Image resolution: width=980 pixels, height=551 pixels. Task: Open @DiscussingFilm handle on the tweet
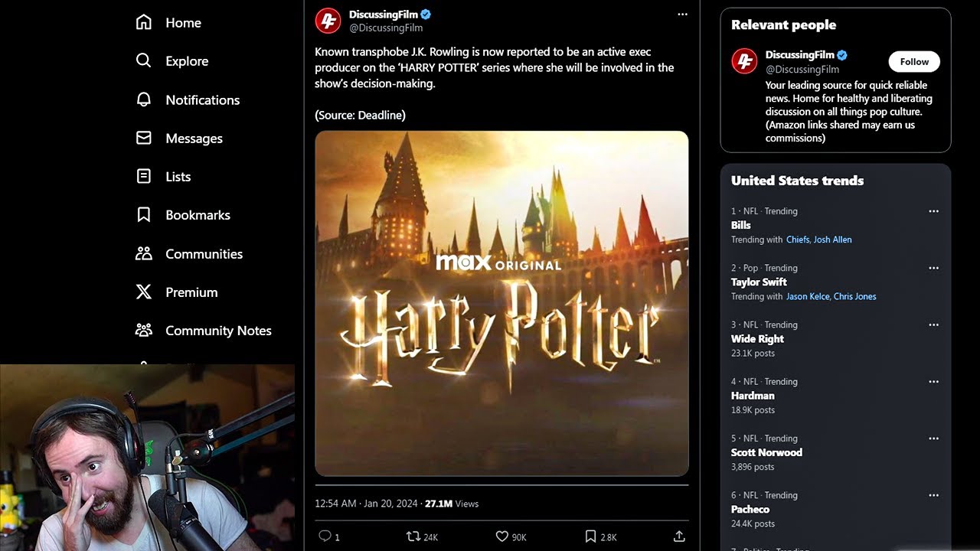coord(386,28)
